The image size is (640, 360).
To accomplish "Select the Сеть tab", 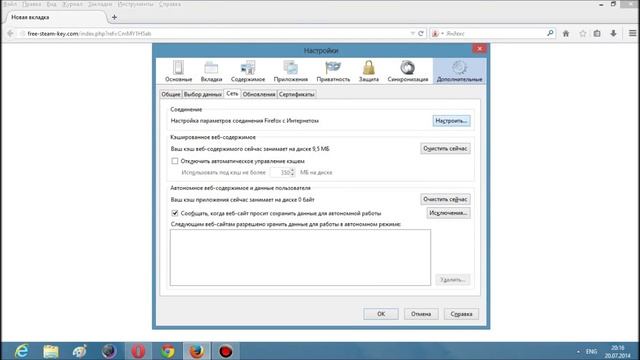I will point(232,93).
